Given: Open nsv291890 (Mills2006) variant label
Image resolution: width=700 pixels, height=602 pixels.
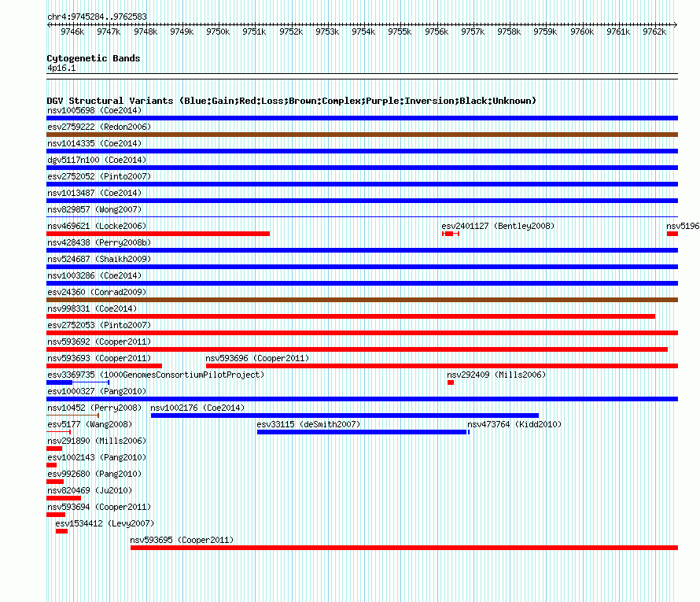Looking at the screenshot, I should [97, 441].
